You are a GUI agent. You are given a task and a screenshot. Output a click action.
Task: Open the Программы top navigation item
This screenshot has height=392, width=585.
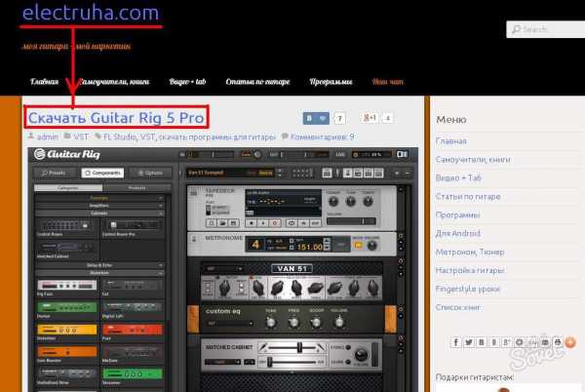(x=331, y=82)
